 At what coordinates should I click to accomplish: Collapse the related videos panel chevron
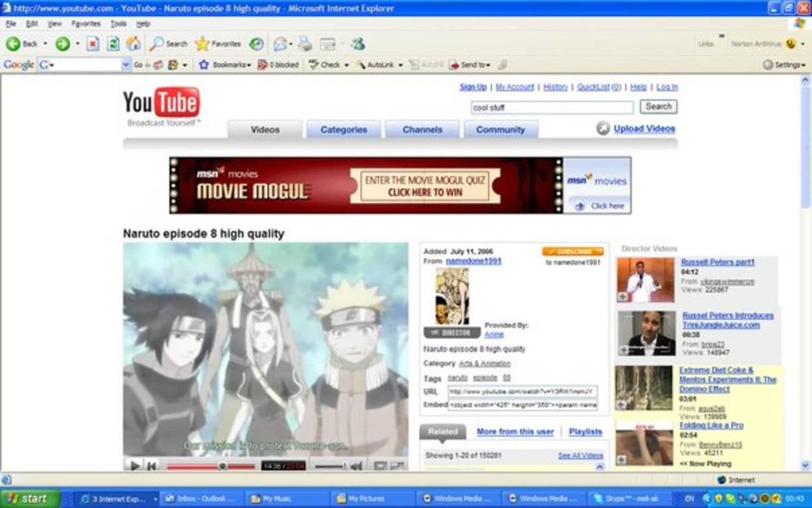click(x=598, y=467)
